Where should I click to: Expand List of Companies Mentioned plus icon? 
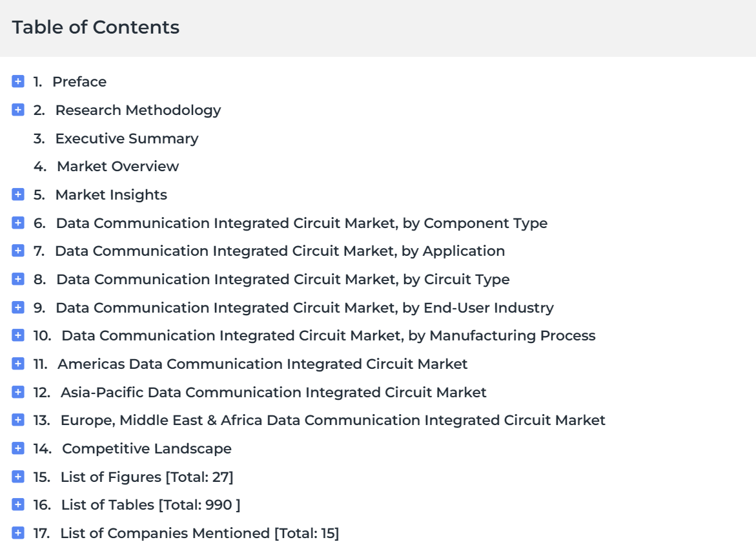[18, 533]
